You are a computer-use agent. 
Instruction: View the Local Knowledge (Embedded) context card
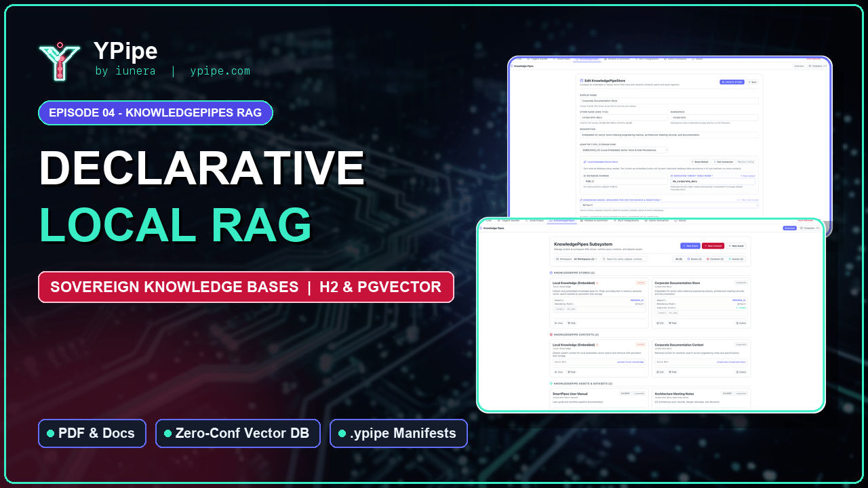point(559,372)
